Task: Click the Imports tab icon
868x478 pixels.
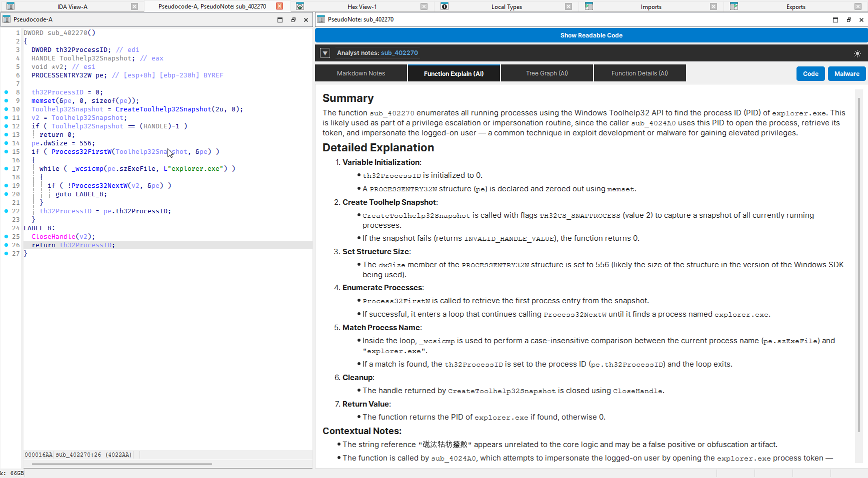Action: 589,6
